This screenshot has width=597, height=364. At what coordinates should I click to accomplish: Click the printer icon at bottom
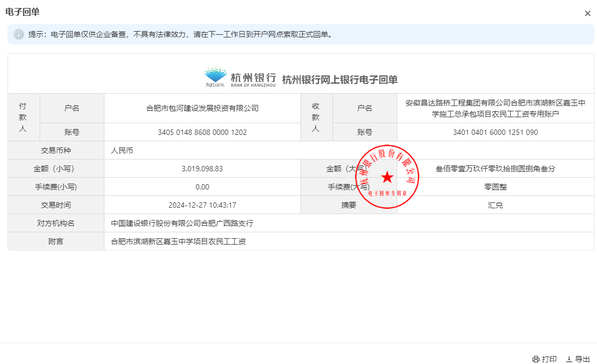pyautogui.click(x=536, y=359)
